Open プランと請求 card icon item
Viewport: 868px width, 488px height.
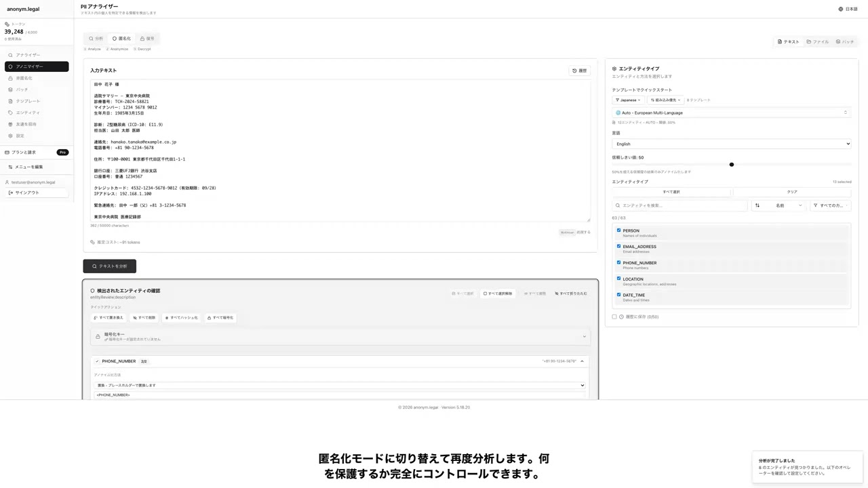point(37,152)
